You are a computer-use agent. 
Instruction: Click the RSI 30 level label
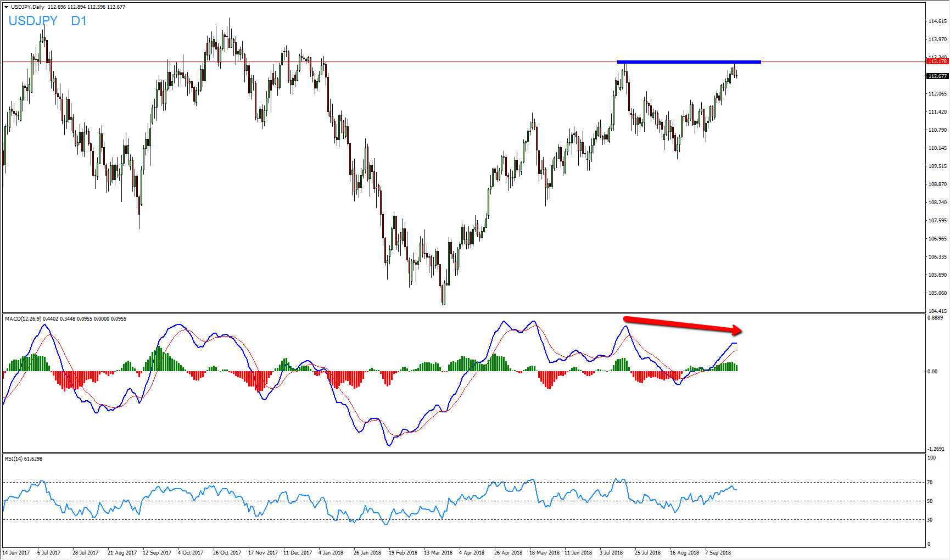tap(930, 520)
